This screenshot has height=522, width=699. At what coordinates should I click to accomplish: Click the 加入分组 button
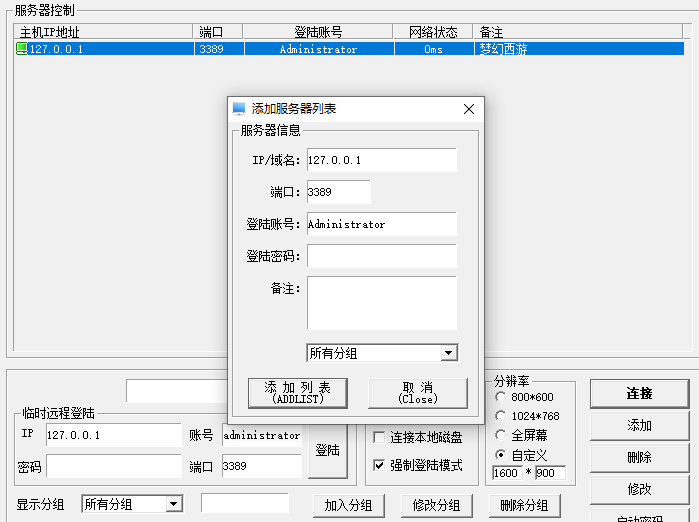(x=348, y=506)
